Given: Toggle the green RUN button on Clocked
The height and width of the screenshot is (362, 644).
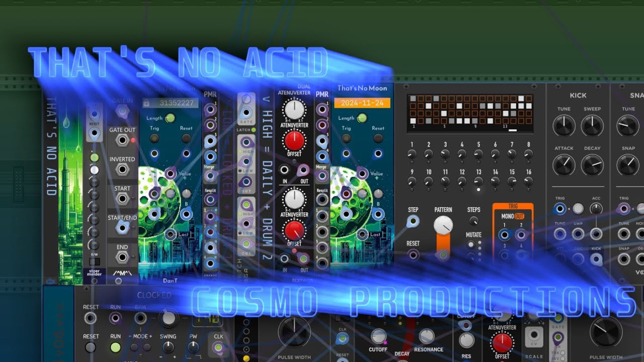Looking at the screenshot, I should click(x=116, y=347).
